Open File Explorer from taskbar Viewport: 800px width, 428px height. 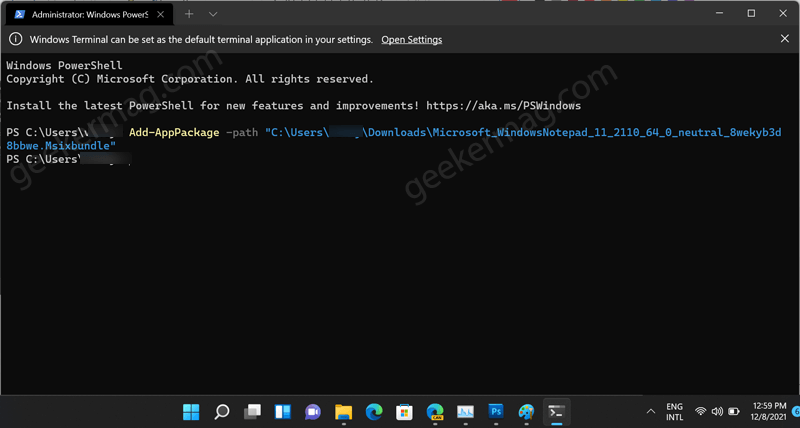tap(343, 412)
